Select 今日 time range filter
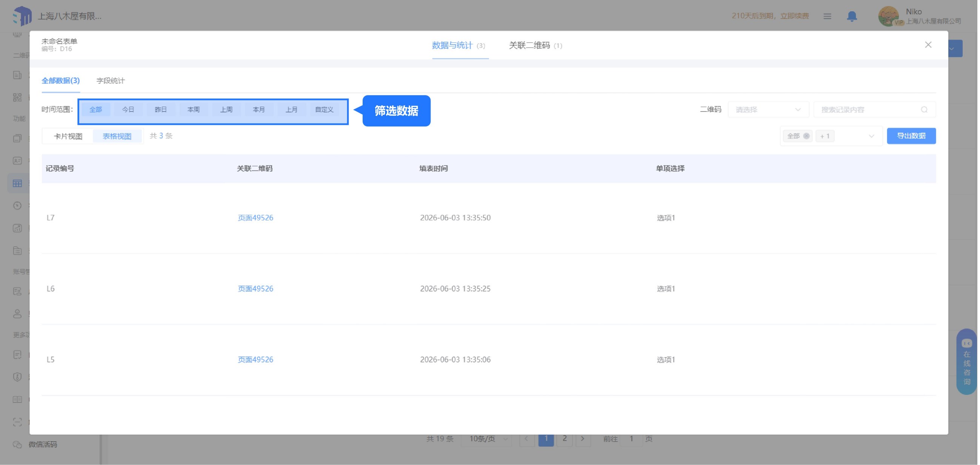Screen dimensions: 980x465 [x=128, y=110]
